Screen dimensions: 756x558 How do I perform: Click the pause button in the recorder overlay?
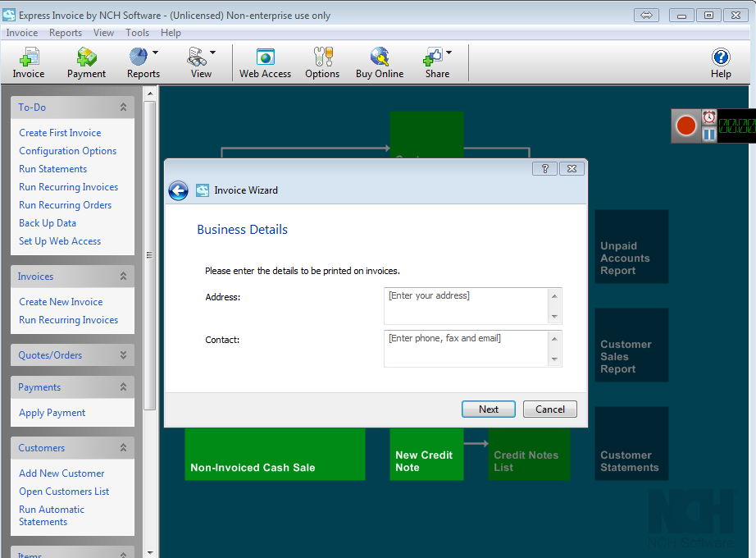708,135
